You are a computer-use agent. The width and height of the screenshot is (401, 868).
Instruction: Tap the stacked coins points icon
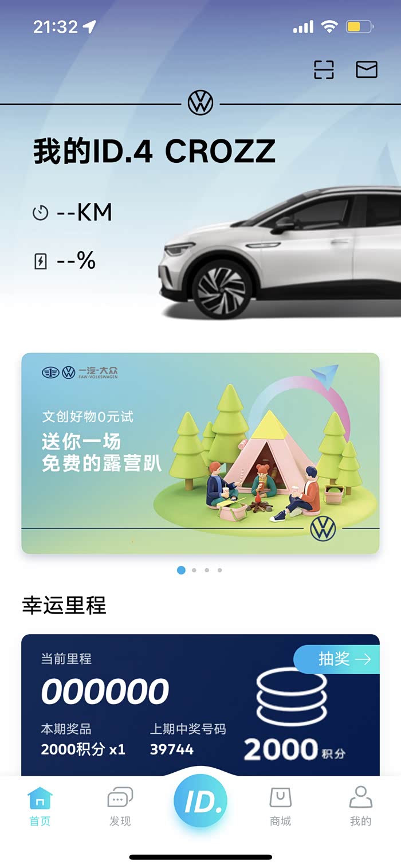292,697
